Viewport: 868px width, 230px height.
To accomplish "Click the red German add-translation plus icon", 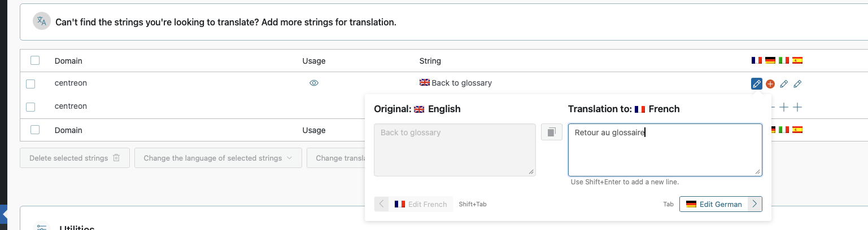I will point(770,84).
